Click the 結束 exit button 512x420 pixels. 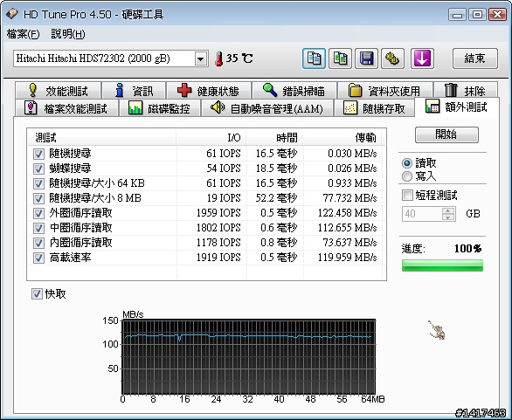point(474,59)
